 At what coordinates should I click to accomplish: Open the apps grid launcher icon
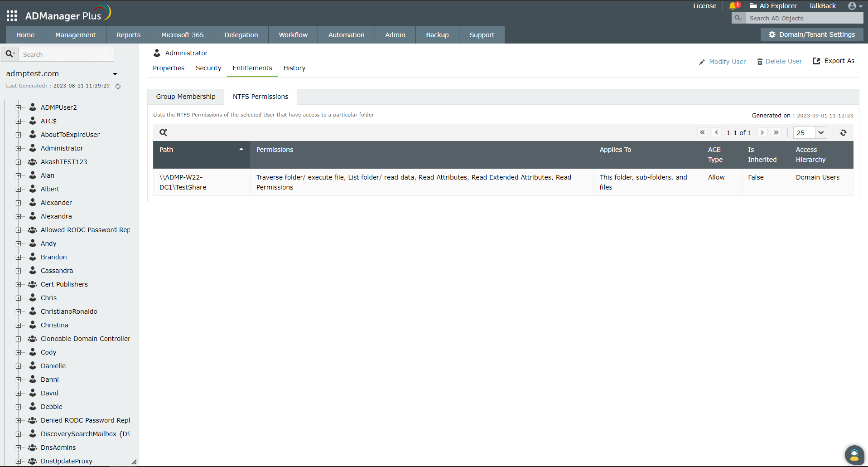tap(12, 16)
